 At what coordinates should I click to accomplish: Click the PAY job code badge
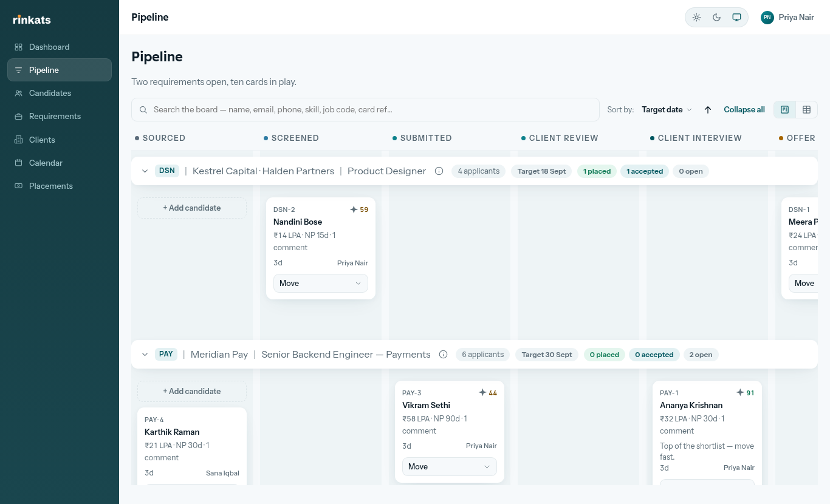[x=166, y=355]
